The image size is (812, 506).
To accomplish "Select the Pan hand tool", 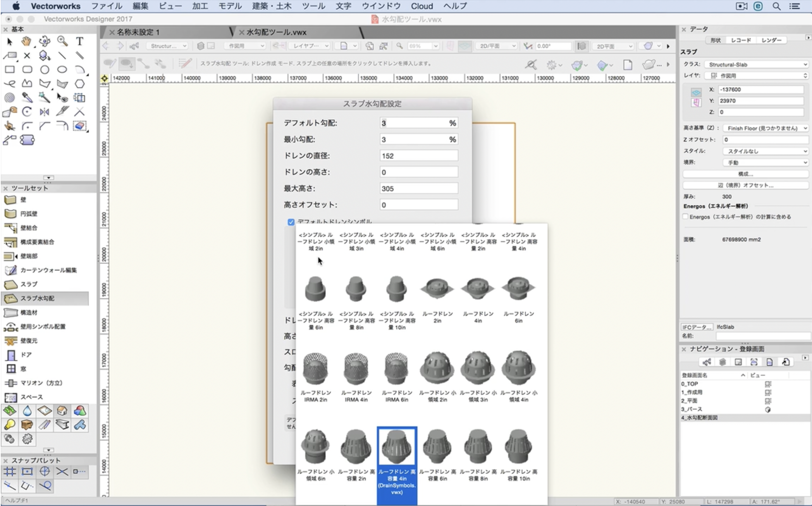I will click(x=26, y=41).
